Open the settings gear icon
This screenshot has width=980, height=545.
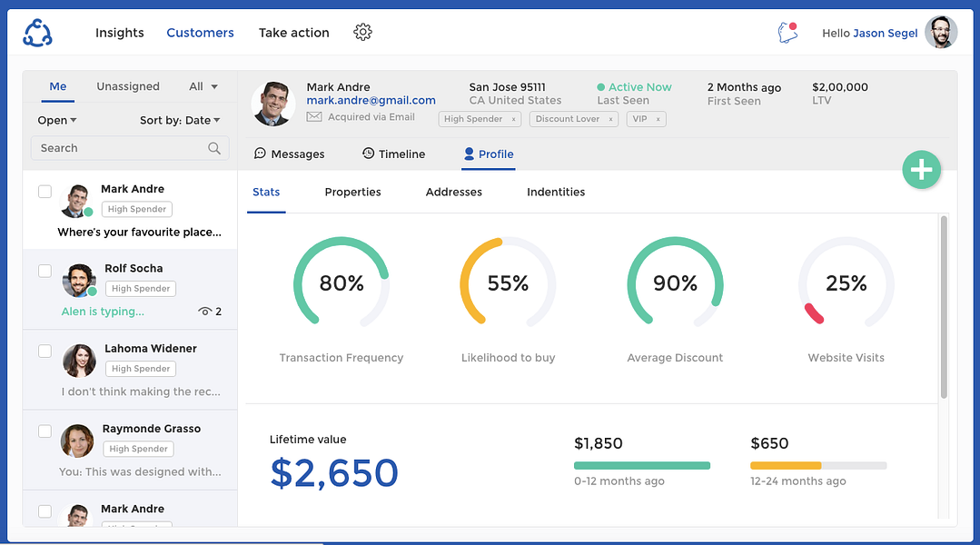(362, 33)
